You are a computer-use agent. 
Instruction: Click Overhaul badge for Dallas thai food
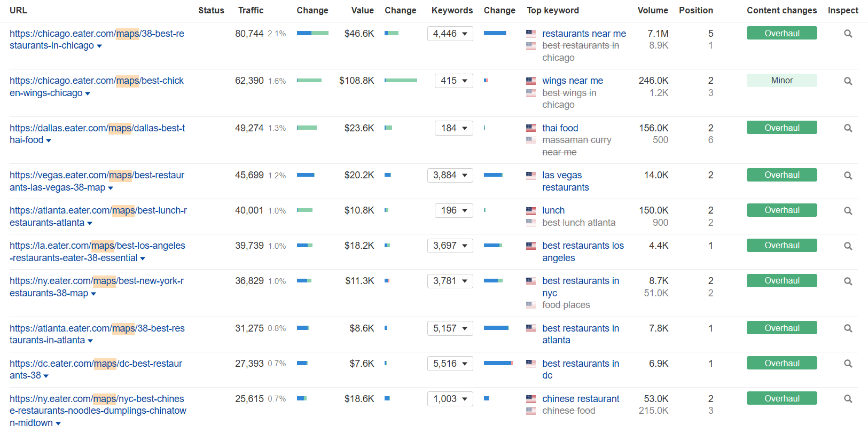pyautogui.click(x=782, y=128)
